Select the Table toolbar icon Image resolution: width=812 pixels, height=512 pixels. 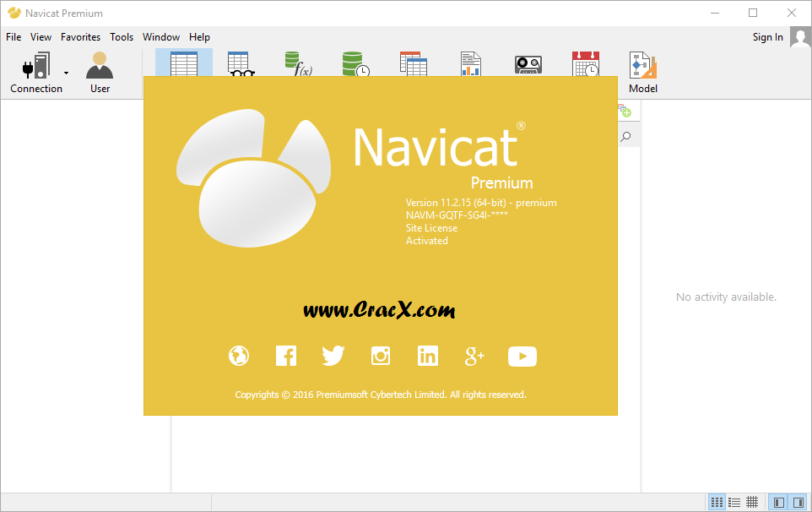[x=184, y=63]
